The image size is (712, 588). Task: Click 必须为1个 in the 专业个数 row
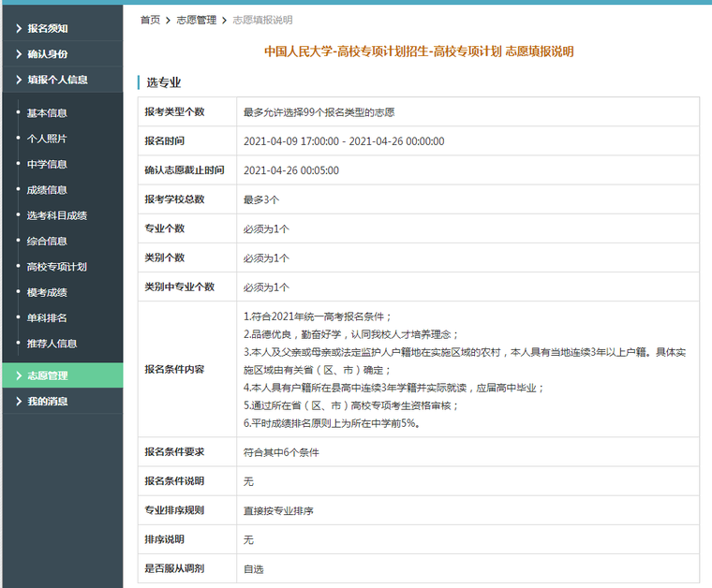point(266,228)
